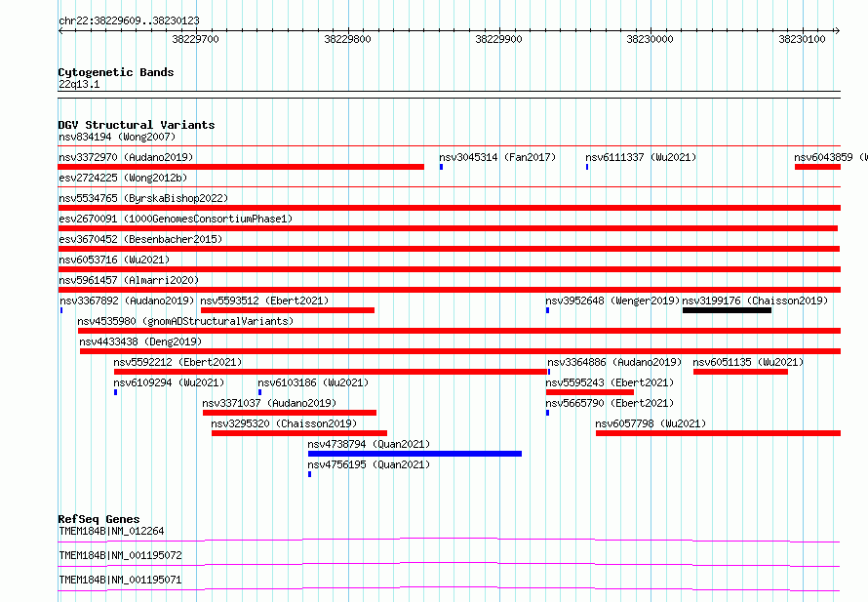Select the nsv5534765 red bar
The image size is (868, 602).
[449, 208]
